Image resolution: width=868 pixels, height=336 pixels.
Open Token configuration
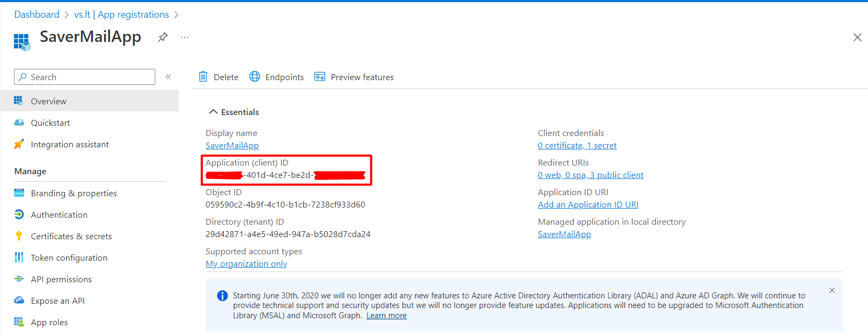(x=90, y=258)
